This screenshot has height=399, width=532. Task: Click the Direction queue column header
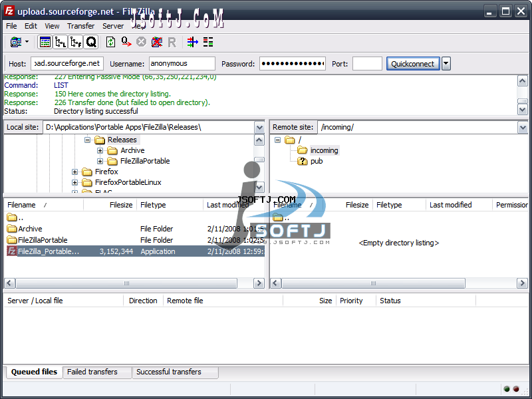(x=143, y=301)
